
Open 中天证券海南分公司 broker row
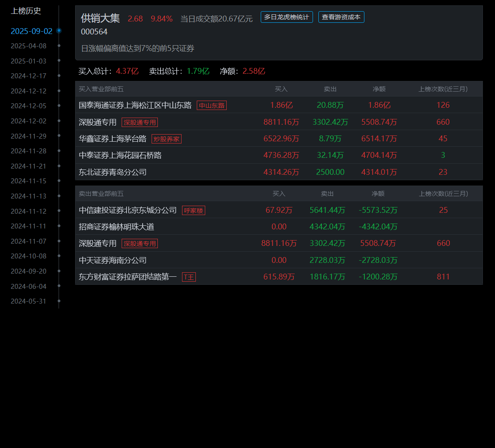pyautogui.click(x=279, y=260)
